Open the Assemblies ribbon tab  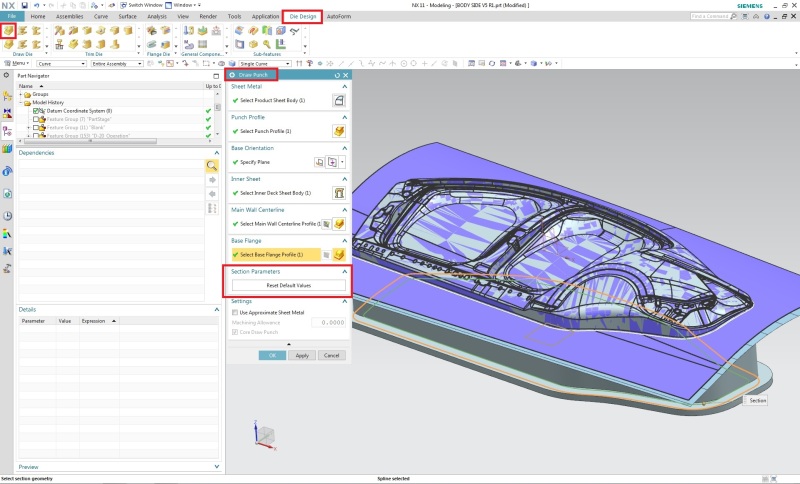pyautogui.click(x=69, y=16)
